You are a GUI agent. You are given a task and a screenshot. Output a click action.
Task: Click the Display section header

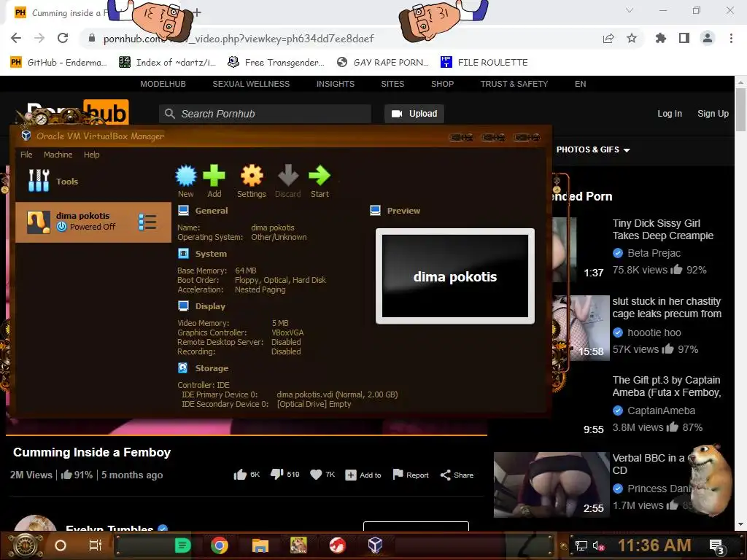pyautogui.click(x=210, y=306)
